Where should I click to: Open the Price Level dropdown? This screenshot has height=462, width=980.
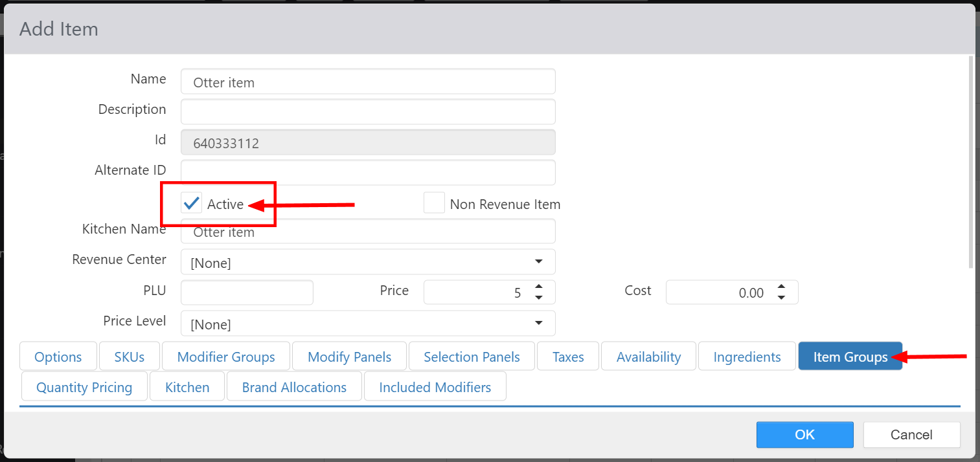(538, 324)
